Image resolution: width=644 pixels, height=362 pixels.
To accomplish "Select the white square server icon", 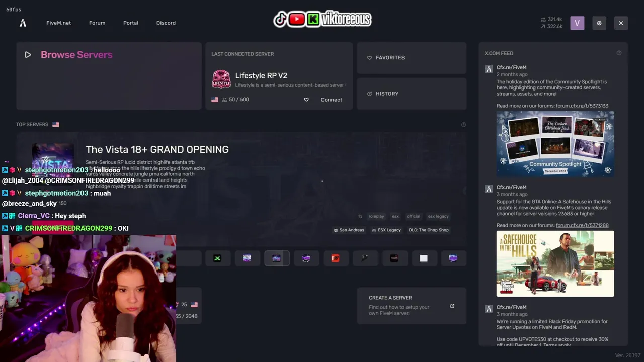I will click(x=424, y=258).
